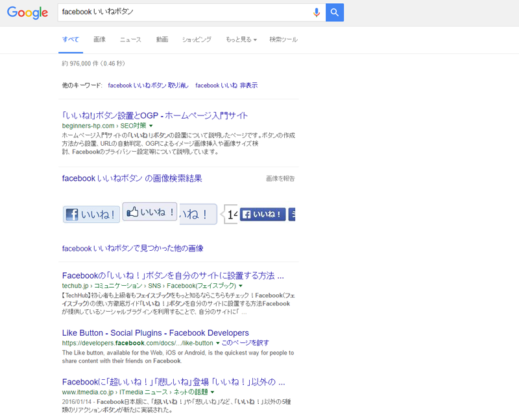The image size is (519, 420).
Task: Open related search 'facebook いいねボタン 取り消し'
Action: (x=148, y=86)
